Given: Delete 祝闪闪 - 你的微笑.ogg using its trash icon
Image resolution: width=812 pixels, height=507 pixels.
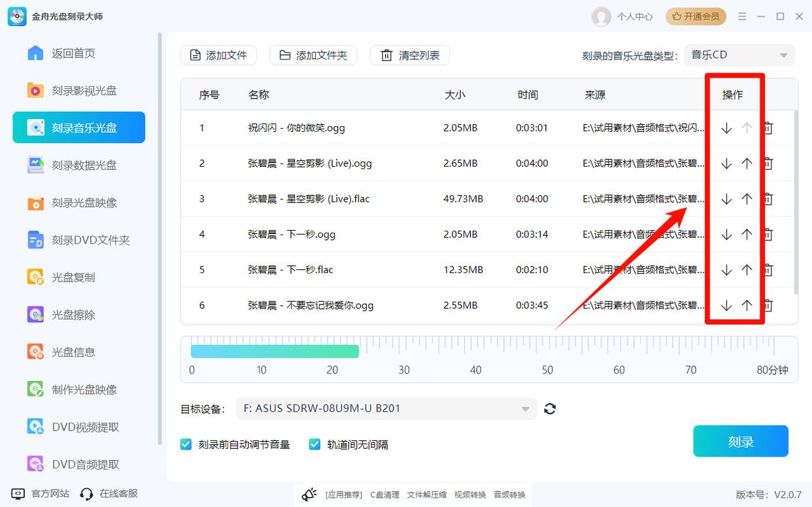Looking at the screenshot, I should click(768, 127).
